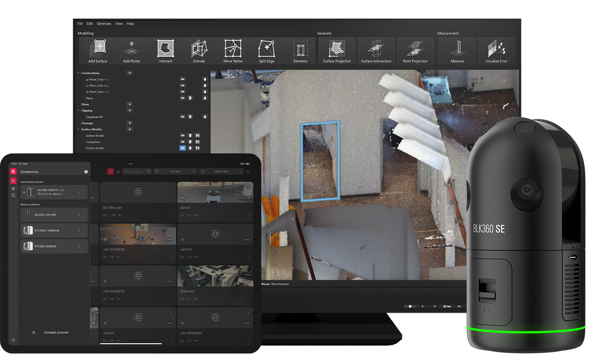This screenshot has height=364, width=594.
Task: Collapse the Constructions tree section
Action: (78, 73)
